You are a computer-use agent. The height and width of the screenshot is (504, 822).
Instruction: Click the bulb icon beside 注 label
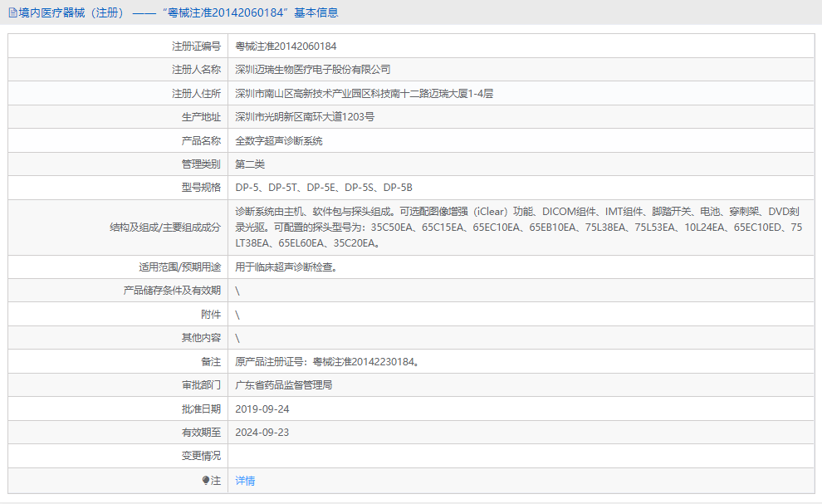click(x=206, y=481)
